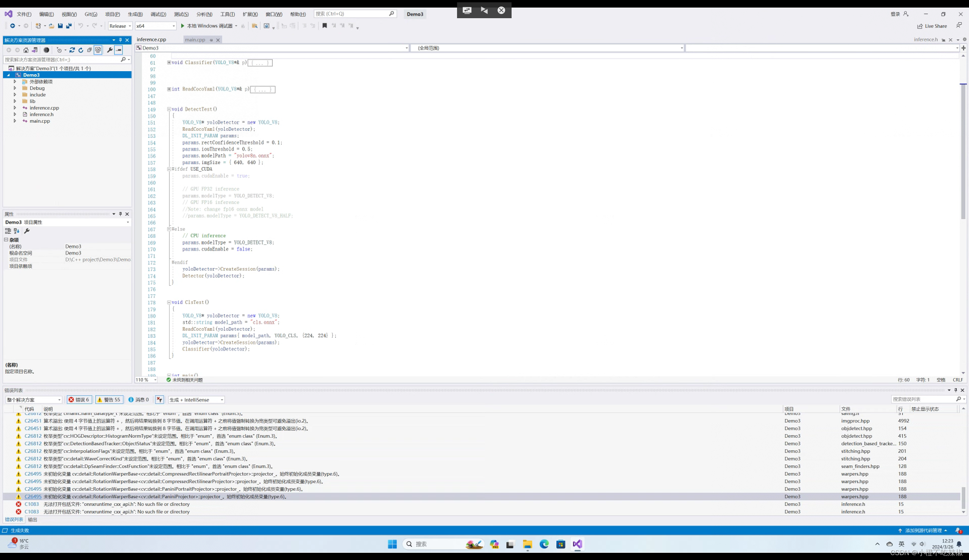This screenshot has height=560, width=969.
Task: Open the x64 platform dropdown
Action: (155, 26)
